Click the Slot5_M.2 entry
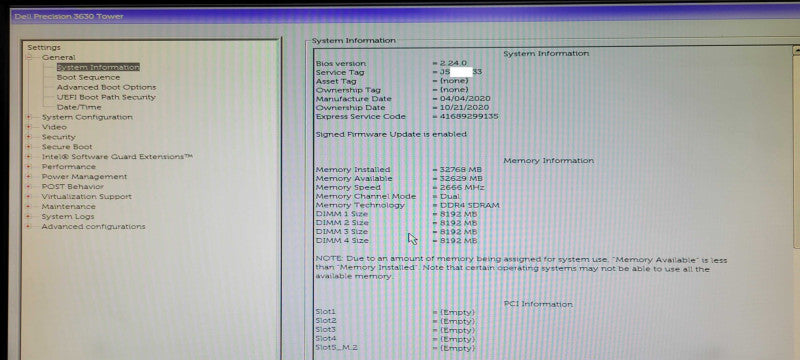The width and height of the screenshot is (800, 360). click(395, 348)
